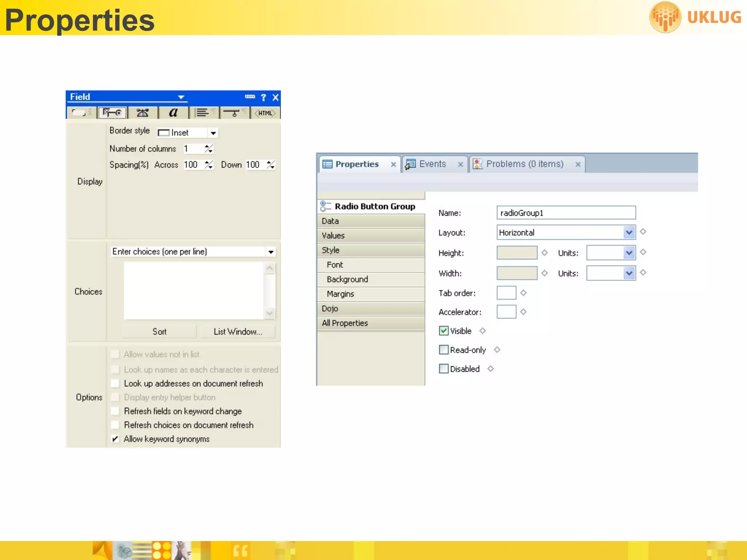Screen dimensions: 747x560
Task: Select the Control tab icon
Action: [112, 113]
